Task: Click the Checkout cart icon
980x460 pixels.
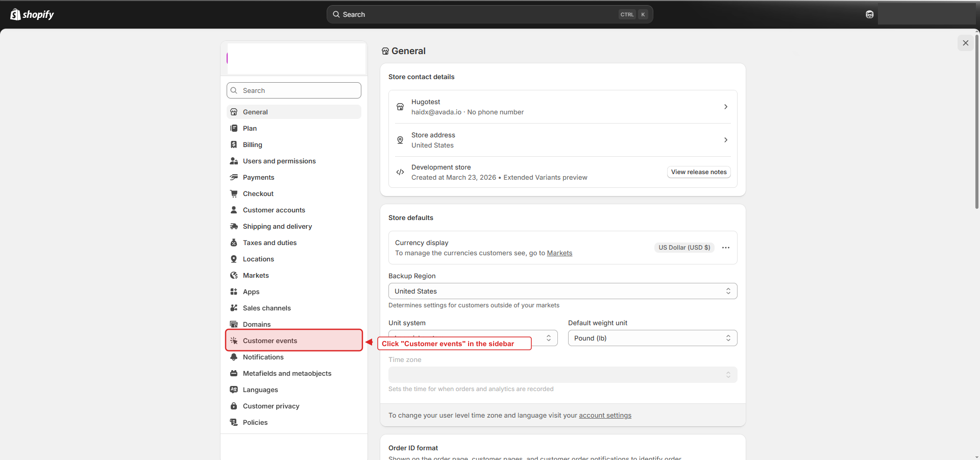Action: click(x=234, y=193)
